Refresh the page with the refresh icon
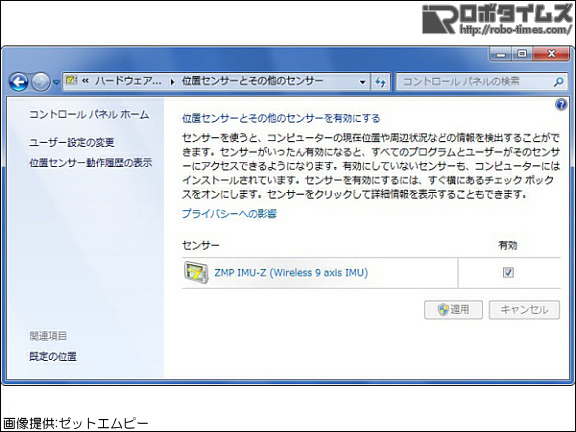Viewport: 576px width, 432px height. pyautogui.click(x=380, y=82)
